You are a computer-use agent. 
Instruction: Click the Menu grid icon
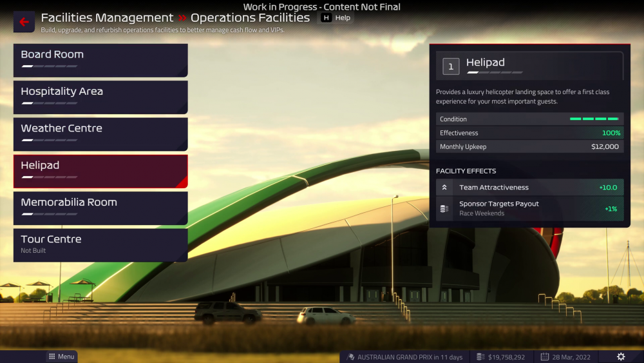pyautogui.click(x=52, y=357)
